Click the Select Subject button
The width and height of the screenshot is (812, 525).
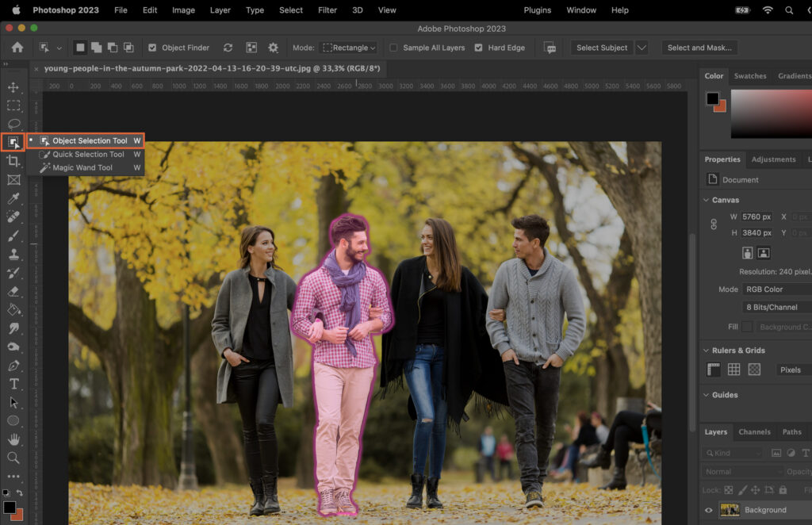click(601, 48)
